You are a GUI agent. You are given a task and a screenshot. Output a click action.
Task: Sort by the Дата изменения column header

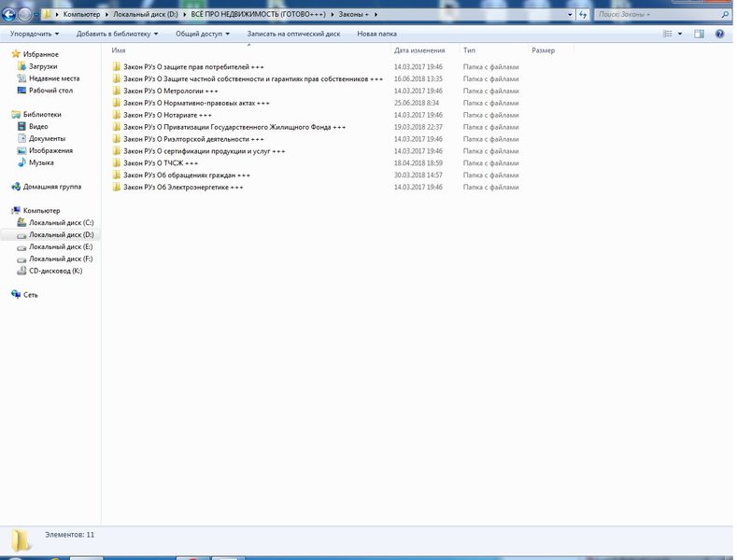[x=419, y=50]
